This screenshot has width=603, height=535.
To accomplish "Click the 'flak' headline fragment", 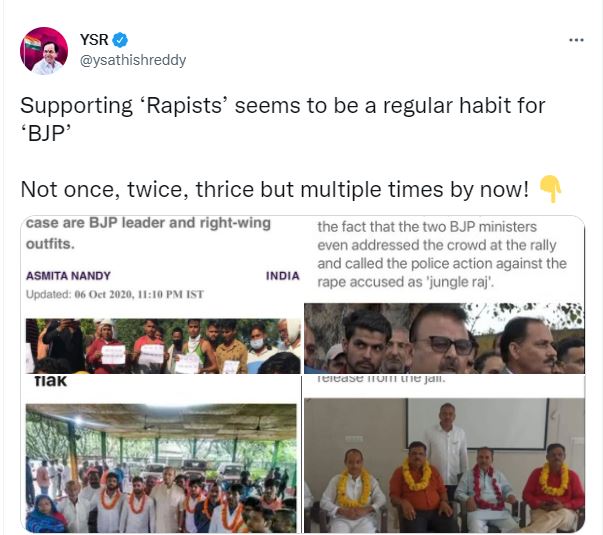I will pyautogui.click(x=50, y=382).
